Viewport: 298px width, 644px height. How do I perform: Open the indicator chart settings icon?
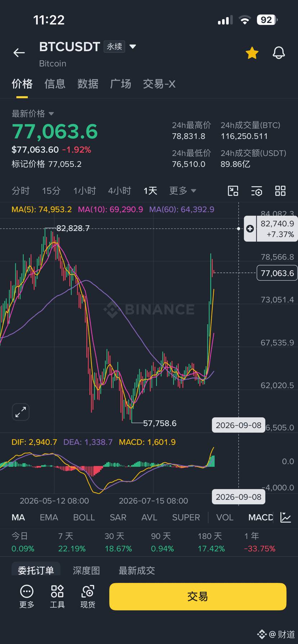point(286,517)
